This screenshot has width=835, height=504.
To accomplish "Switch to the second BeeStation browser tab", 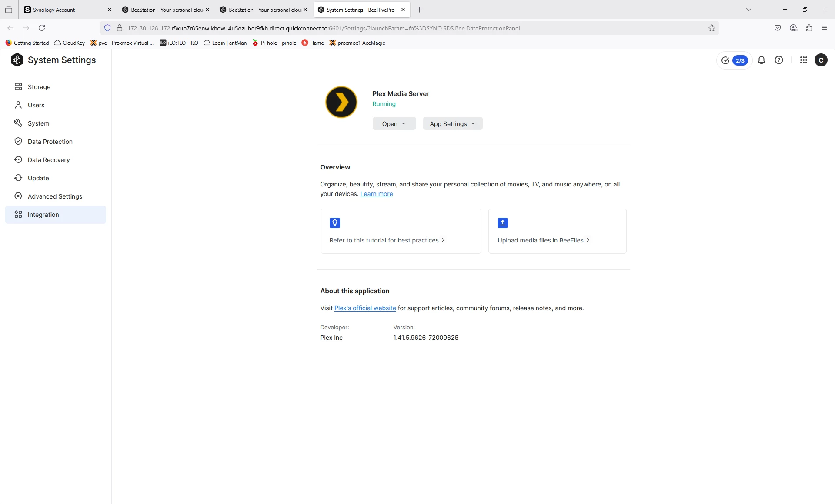I will pyautogui.click(x=264, y=10).
